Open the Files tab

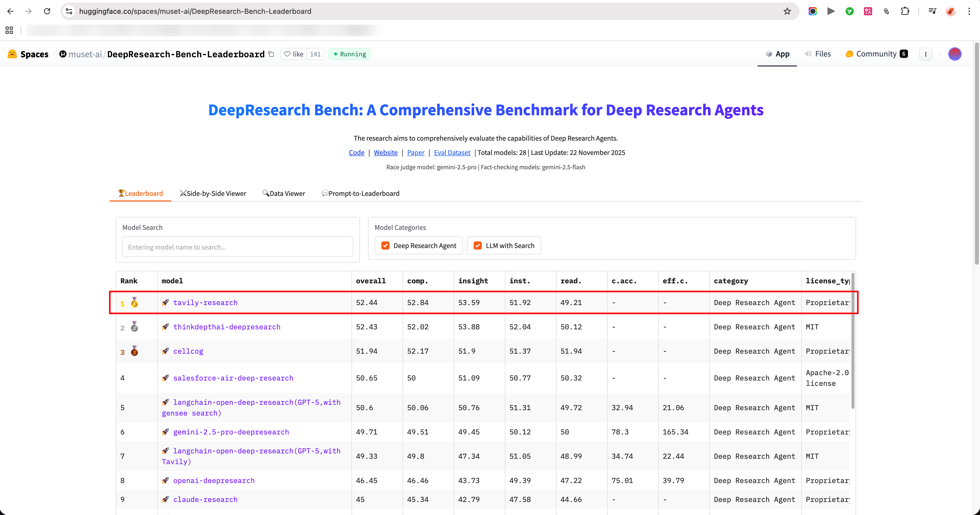click(817, 54)
